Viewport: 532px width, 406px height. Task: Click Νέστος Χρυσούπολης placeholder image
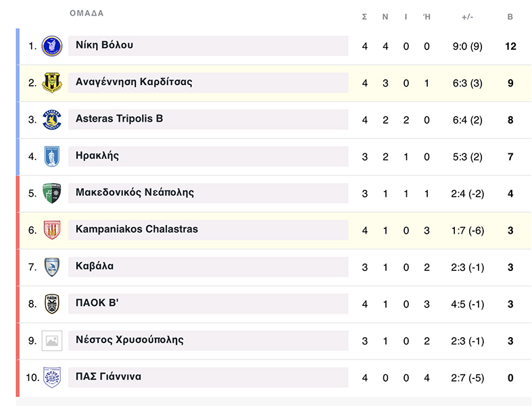click(x=52, y=340)
